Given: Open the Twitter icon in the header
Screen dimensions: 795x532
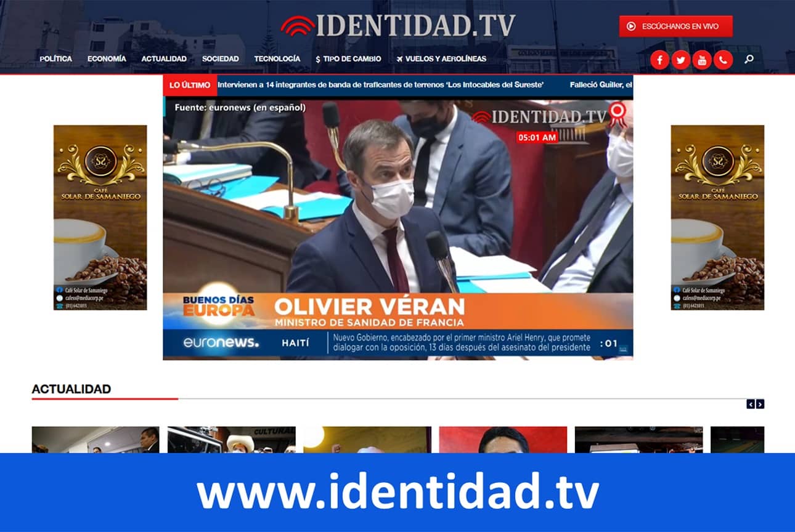Looking at the screenshot, I should click(680, 60).
